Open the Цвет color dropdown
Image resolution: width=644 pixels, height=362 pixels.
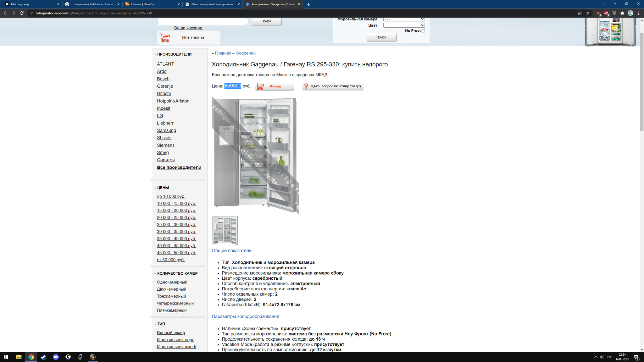(x=404, y=25)
